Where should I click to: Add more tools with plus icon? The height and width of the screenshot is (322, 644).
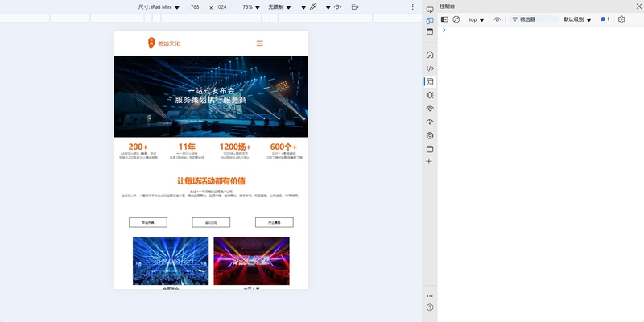429,162
